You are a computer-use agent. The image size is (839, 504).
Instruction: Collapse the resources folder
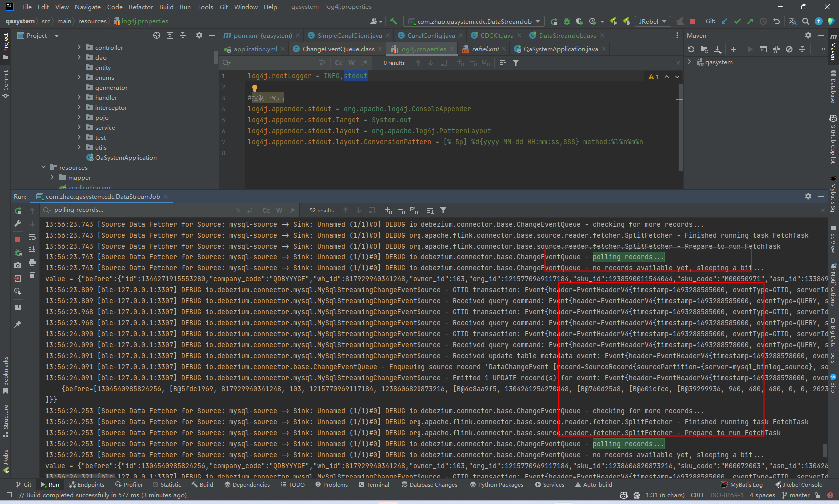[x=44, y=167]
